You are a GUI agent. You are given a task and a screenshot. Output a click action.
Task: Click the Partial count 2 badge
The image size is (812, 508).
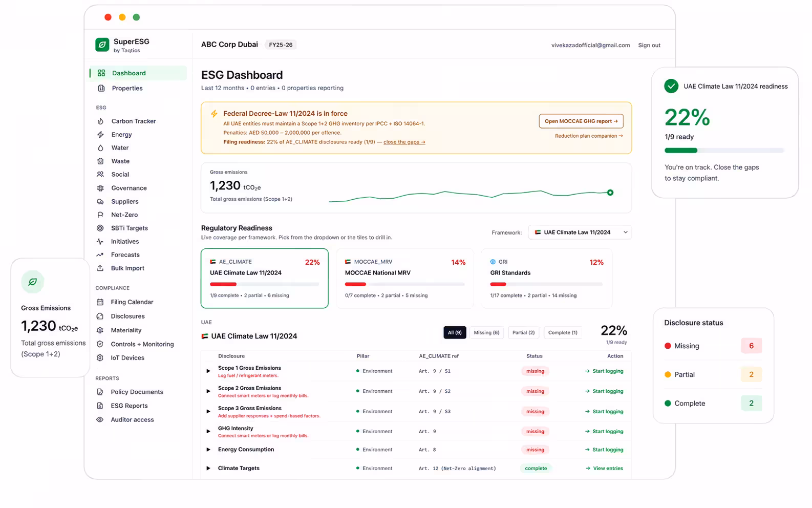coord(751,375)
